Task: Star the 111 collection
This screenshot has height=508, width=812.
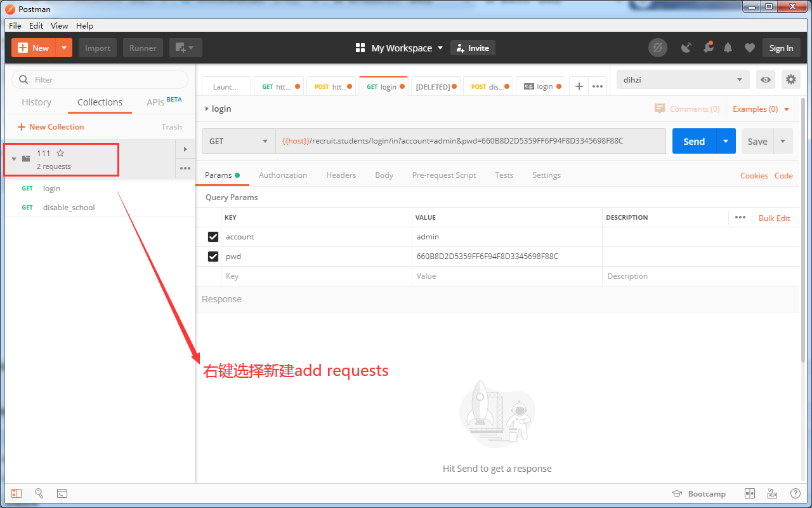Action: coord(60,153)
